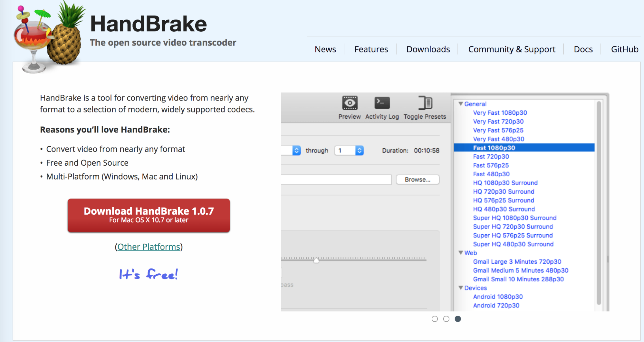Open the Other Platforms link
Image resolution: width=644 pixels, height=342 pixels.
(x=149, y=247)
